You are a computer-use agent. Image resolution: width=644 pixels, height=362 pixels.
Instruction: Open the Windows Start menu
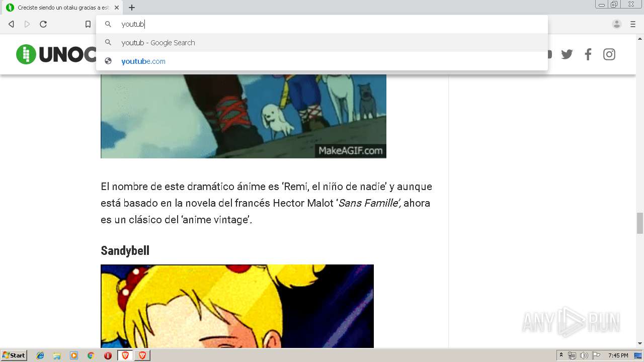[x=14, y=355]
